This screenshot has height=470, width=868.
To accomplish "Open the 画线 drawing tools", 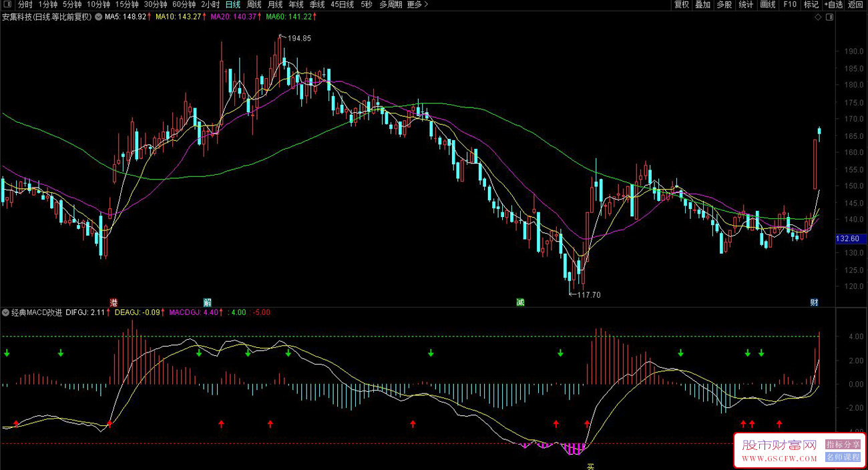I will [768, 5].
